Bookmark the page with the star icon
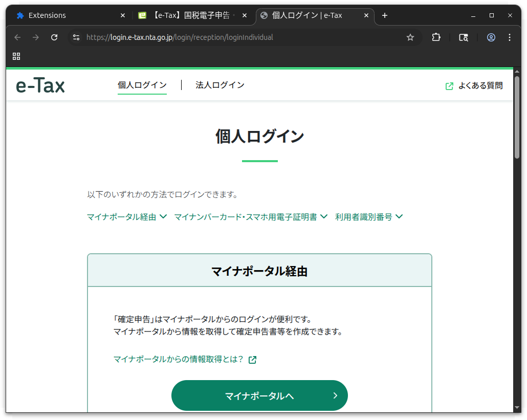The width and height of the screenshot is (527, 420). (410, 37)
